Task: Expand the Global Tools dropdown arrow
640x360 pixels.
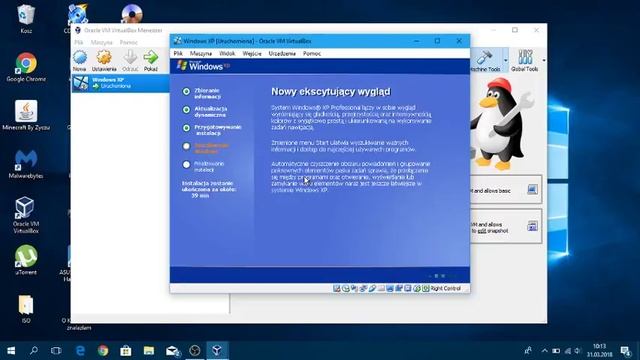Action: click(544, 60)
